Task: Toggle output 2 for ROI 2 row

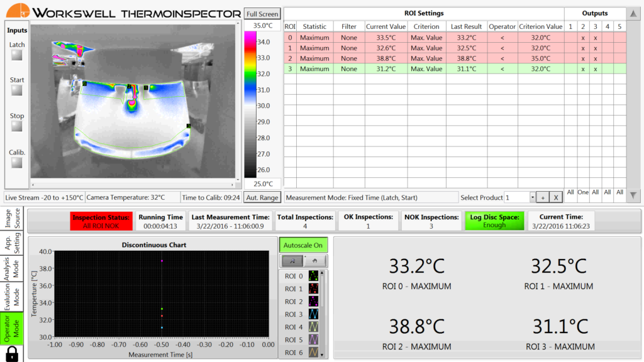Action: click(583, 58)
